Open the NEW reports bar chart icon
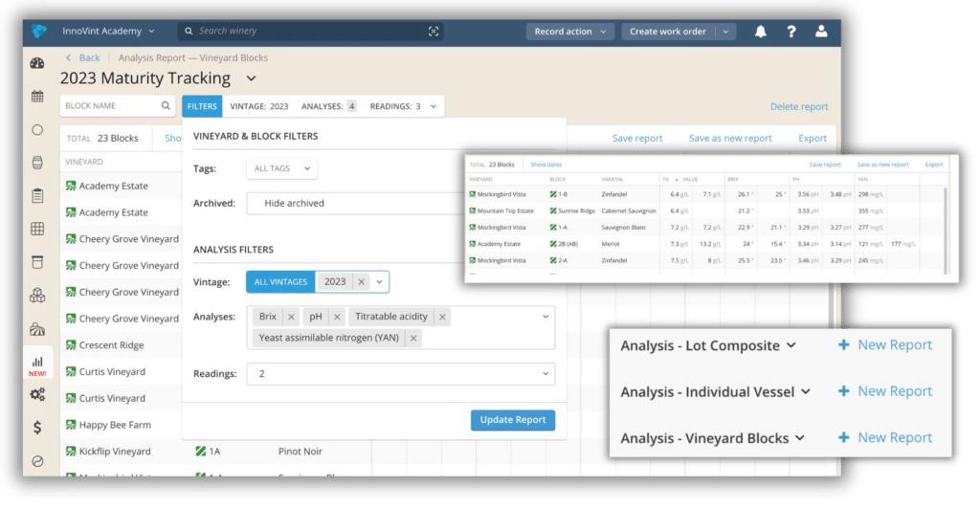 pyautogui.click(x=37, y=365)
